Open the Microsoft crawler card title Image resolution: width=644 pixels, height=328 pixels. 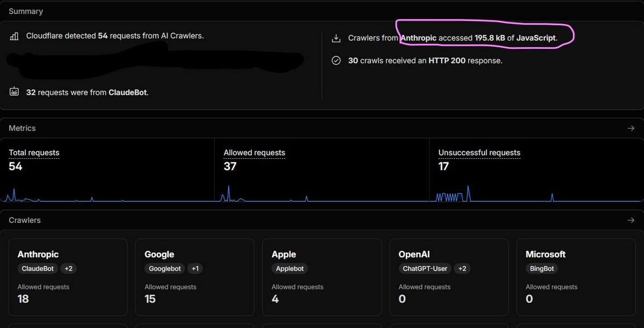coord(545,254)
